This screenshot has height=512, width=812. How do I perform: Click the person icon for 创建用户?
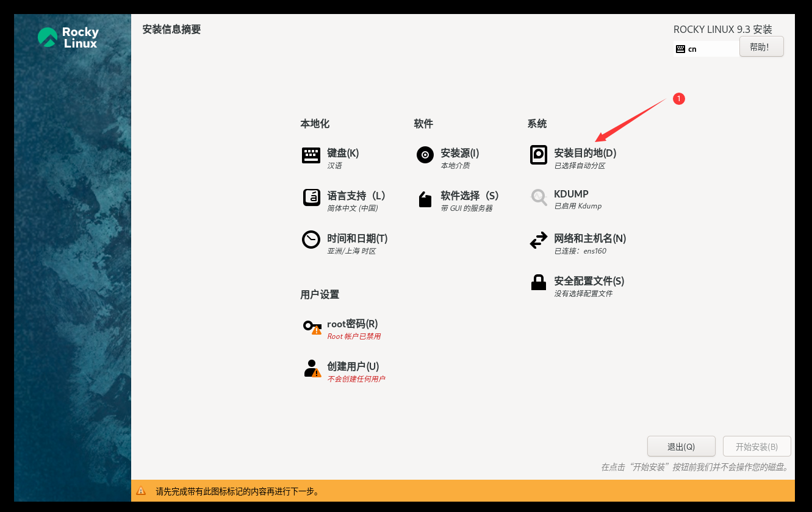coord(312,369)
